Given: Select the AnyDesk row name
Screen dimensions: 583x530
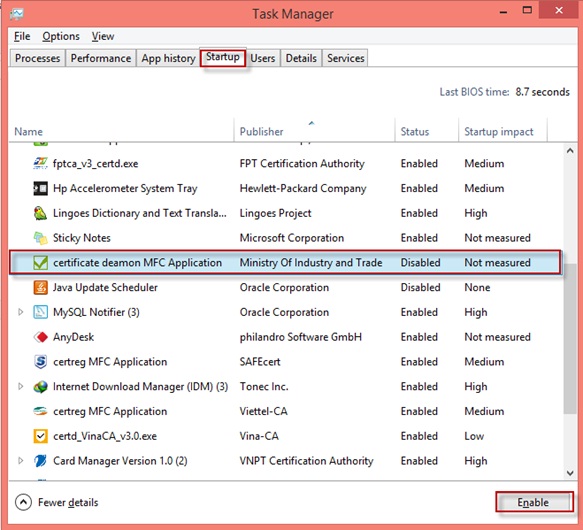Looking at the screenshot, I should click(x=74, y=337).
